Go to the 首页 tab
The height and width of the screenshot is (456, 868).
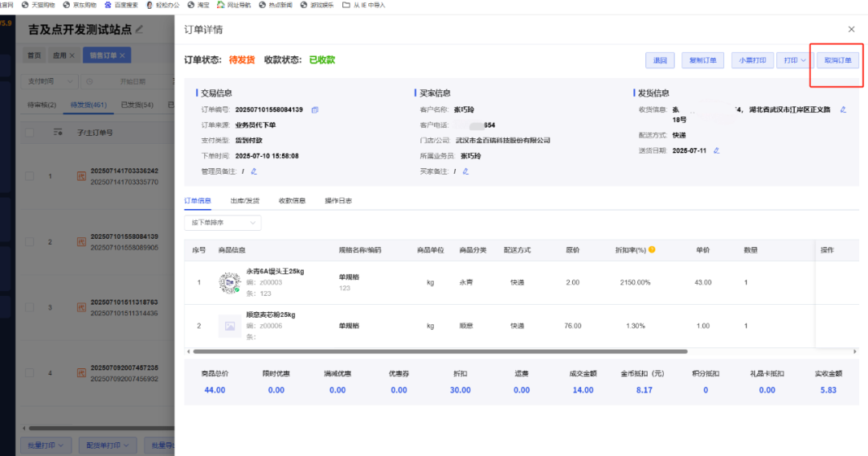(x=35, y=55)
